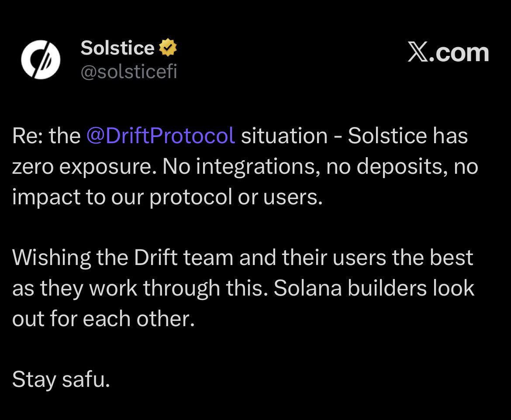Open the @DriftProtocol mention link

click(x=161, y=136)
